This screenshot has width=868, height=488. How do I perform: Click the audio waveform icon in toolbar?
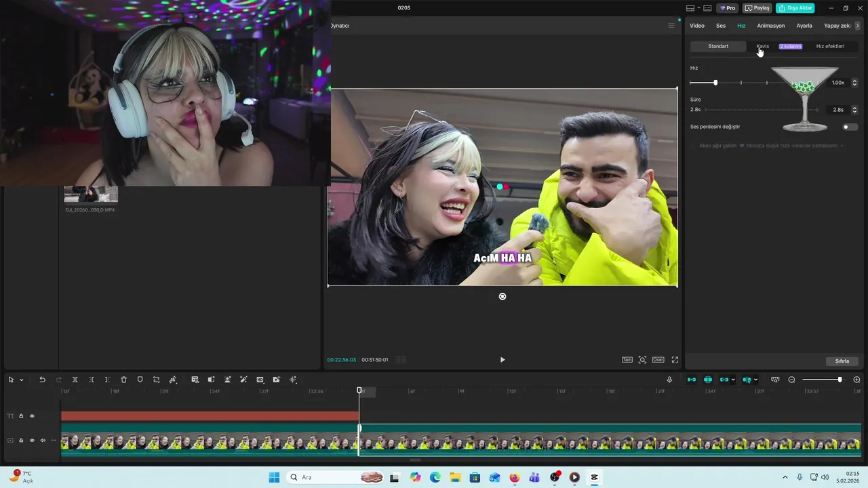click(293, 380)
